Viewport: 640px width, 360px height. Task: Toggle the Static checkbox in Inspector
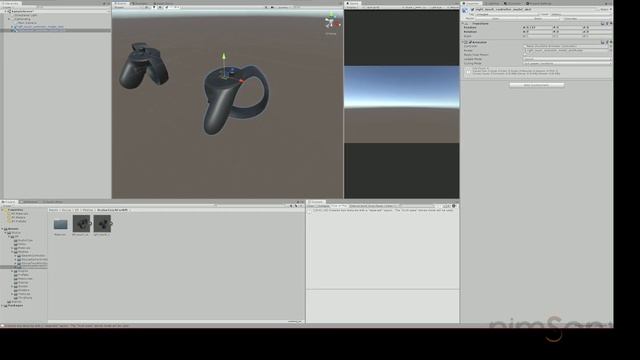click(599, 9)
